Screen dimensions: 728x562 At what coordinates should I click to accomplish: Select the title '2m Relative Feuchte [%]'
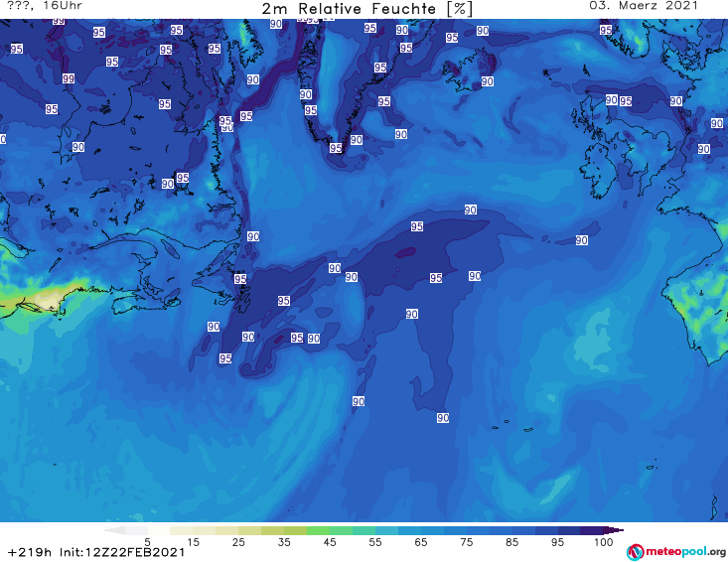coord(367,9)
